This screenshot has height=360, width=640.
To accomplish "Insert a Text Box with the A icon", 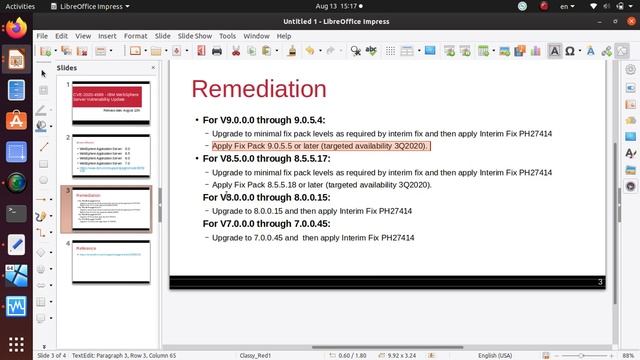I will (x=554, y=51).
